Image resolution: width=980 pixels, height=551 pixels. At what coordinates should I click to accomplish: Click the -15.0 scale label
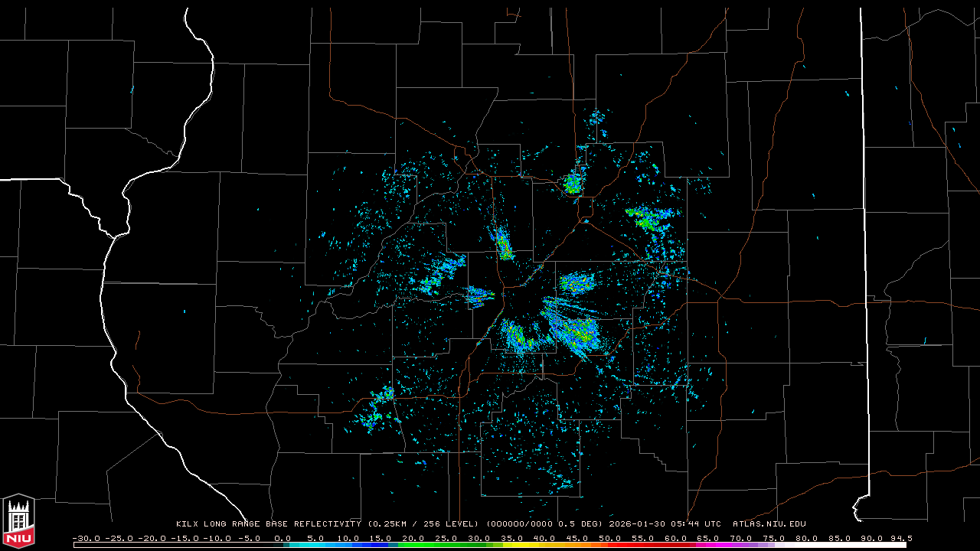click(x=185, y=538)
